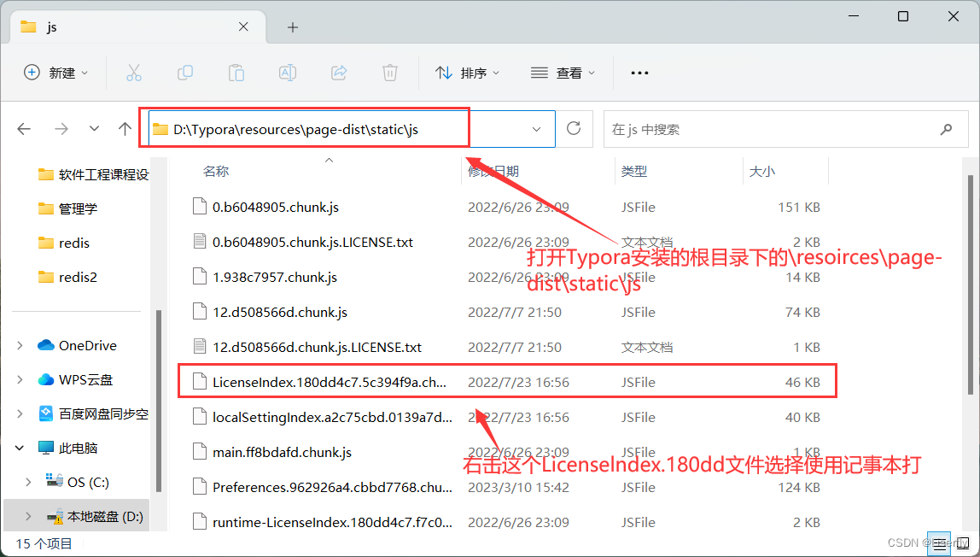The height and width of the screenshot is (557, 980).
Task: Sort by the 修改日期 column header
Action: click(493, 172)
